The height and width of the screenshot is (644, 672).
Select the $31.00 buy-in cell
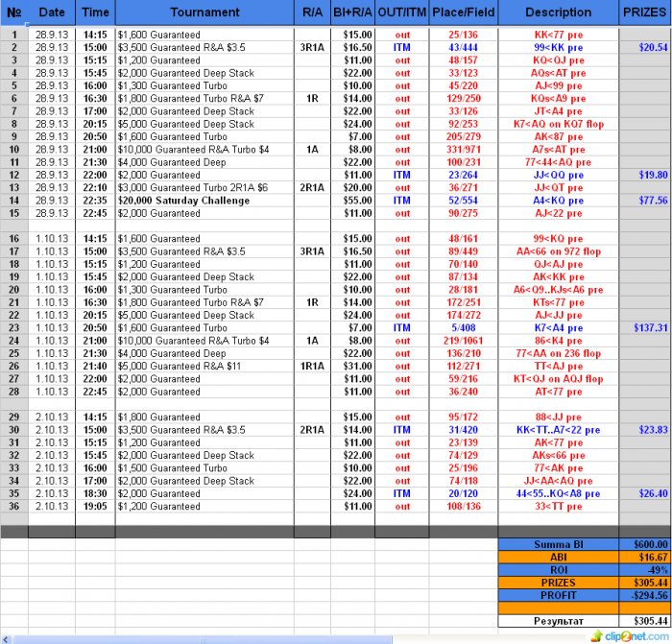(352, 367)
